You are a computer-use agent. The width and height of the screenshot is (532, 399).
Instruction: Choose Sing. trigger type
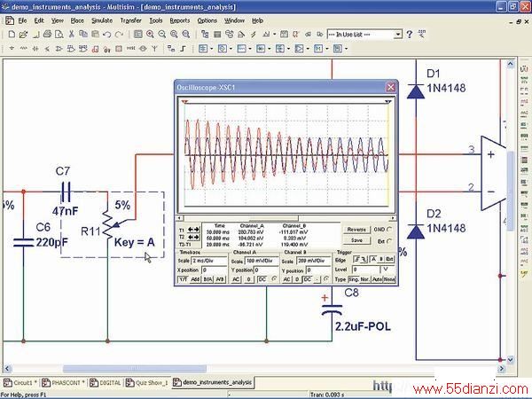pos(353,279)
